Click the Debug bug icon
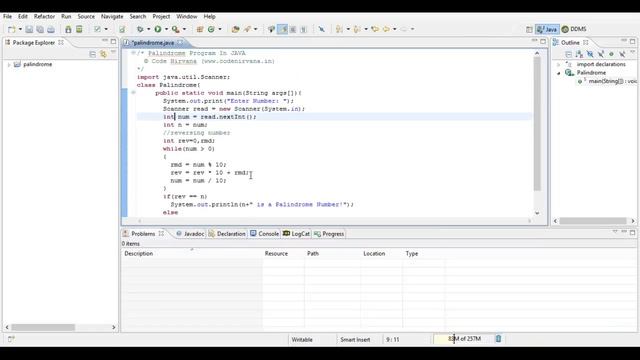Viewport: 640px width, 360px height. click(140, 29)
